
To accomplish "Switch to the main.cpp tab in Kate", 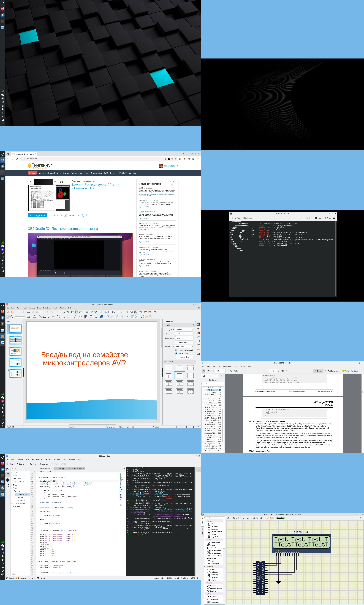I will pos(61,469).
